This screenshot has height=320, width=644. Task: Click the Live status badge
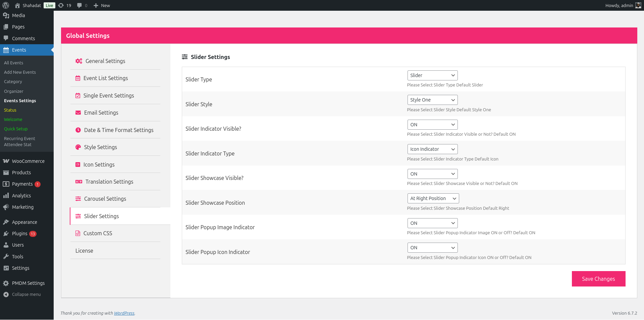pos(49,5)
